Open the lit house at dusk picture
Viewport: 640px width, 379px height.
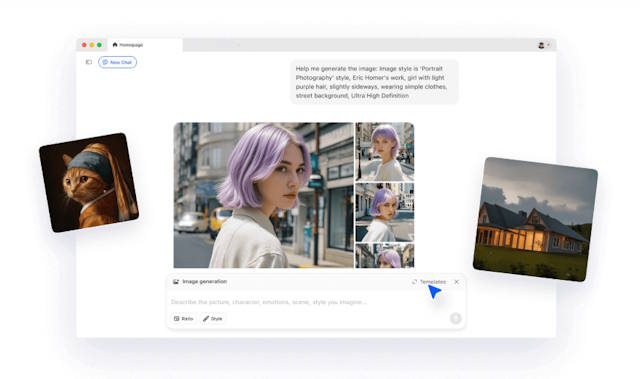tap(536, 219)
